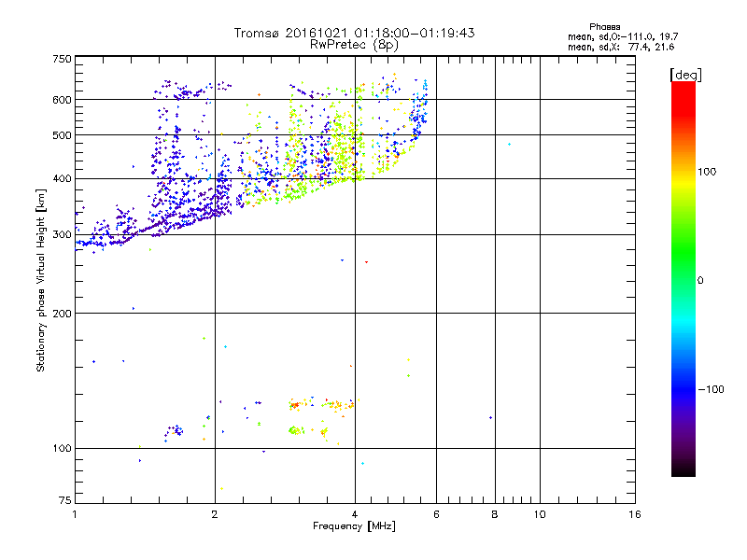Click the black bottom end of the colorbar
Image resolution: width=747 pixels, height=560 pixels.
(x=683, y=472)
